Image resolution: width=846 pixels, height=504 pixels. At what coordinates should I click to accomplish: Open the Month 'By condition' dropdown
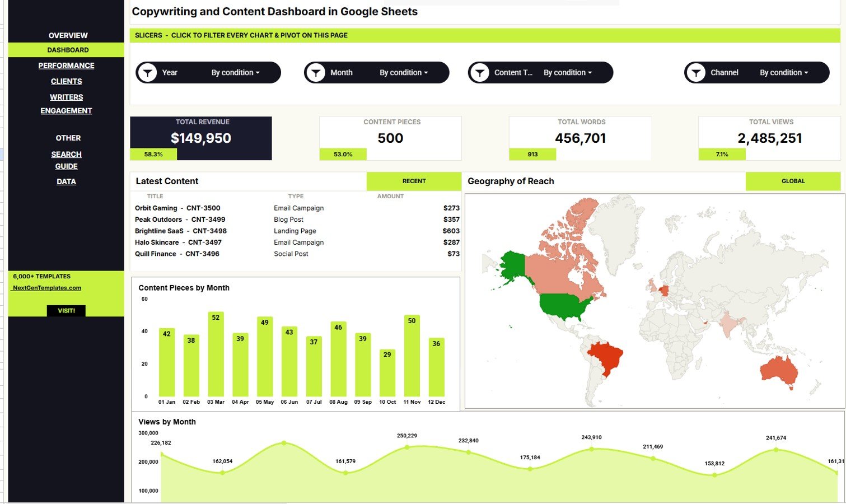pyautogui.click(x=404, y=73)
